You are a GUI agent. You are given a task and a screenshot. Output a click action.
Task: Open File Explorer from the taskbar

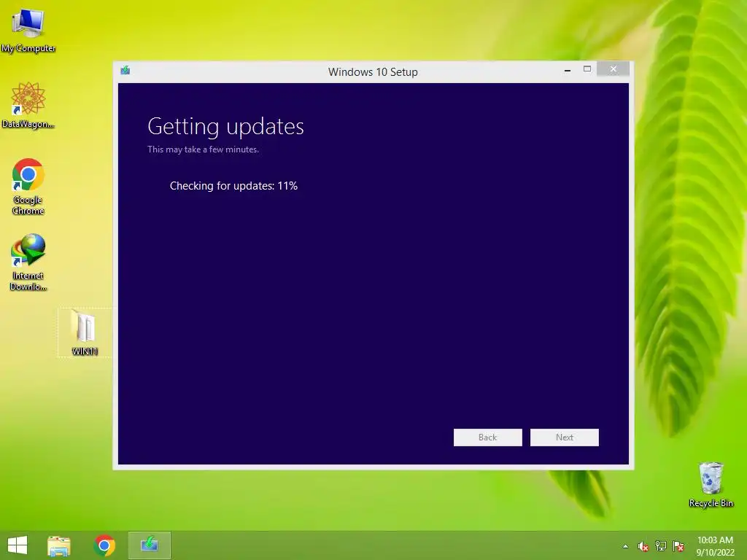(x=59, y=545)
